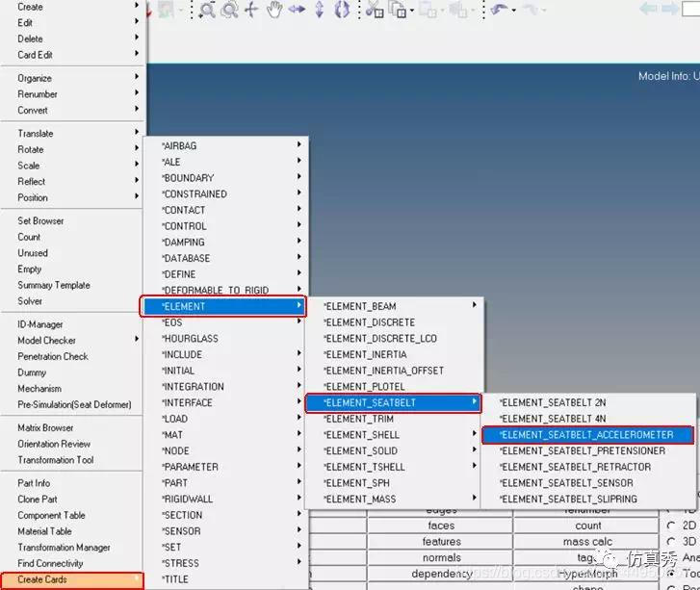Click the back left-arrow icon
Screen dimensions: 700x590
[x=648, y=9]
